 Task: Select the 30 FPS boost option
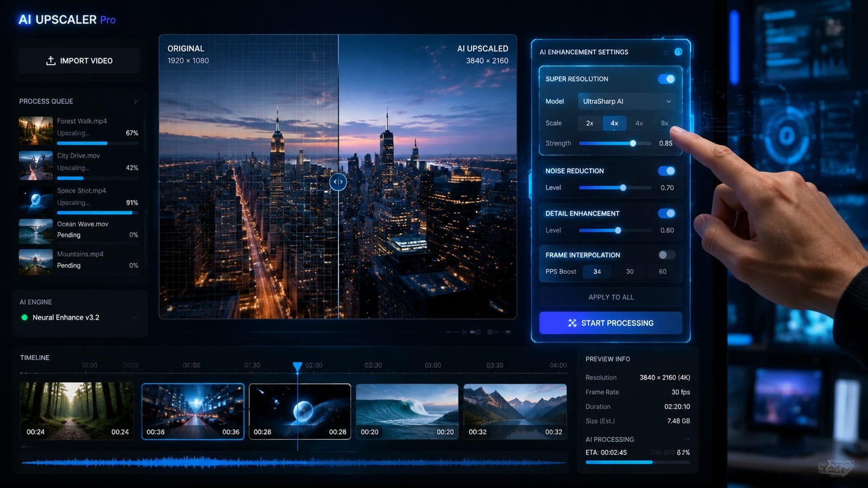point(630,272)
